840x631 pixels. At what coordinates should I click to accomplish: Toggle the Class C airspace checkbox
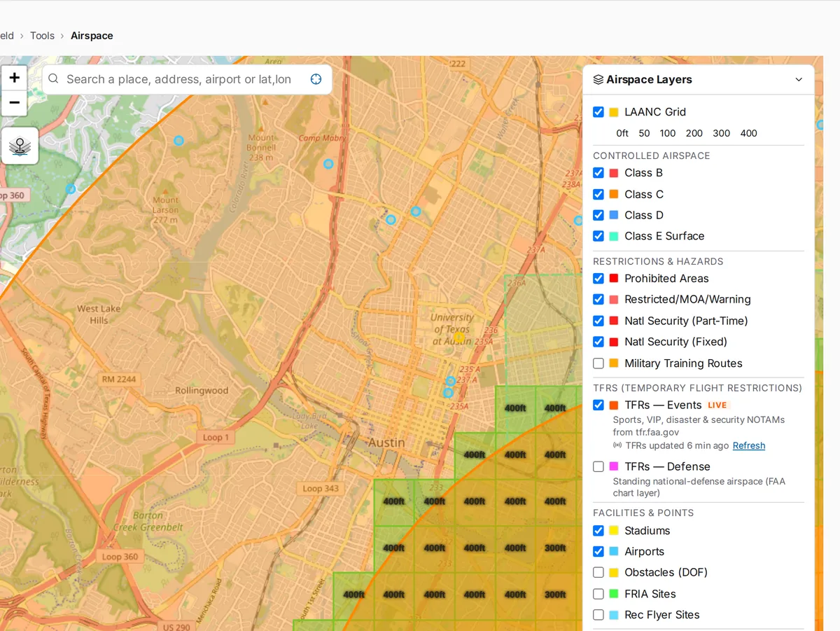click(598, 194)
